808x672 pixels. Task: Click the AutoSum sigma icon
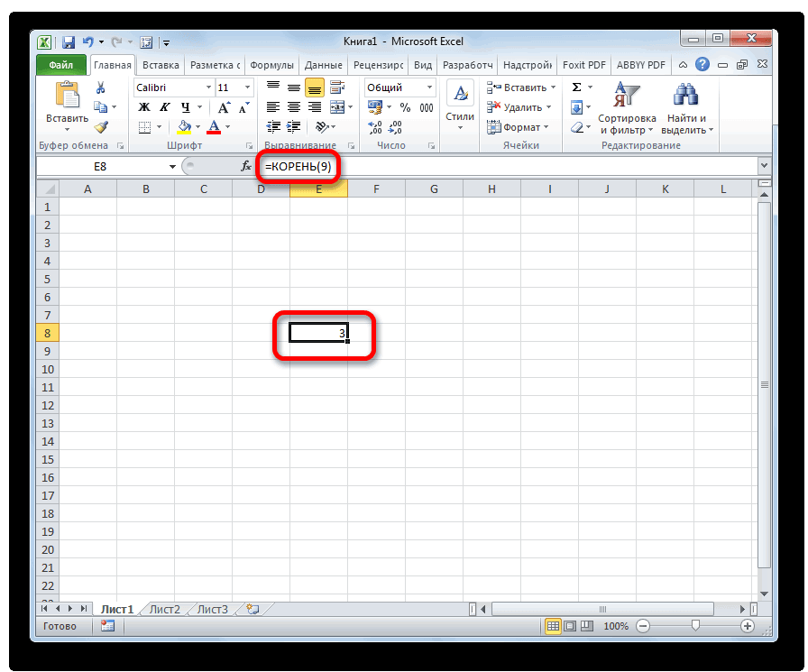point(576,87)
